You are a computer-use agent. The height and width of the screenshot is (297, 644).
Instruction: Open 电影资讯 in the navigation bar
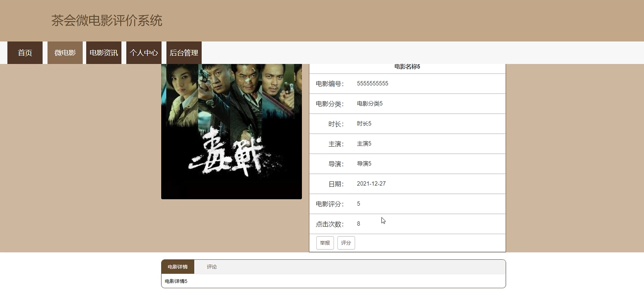click(104, 53)
